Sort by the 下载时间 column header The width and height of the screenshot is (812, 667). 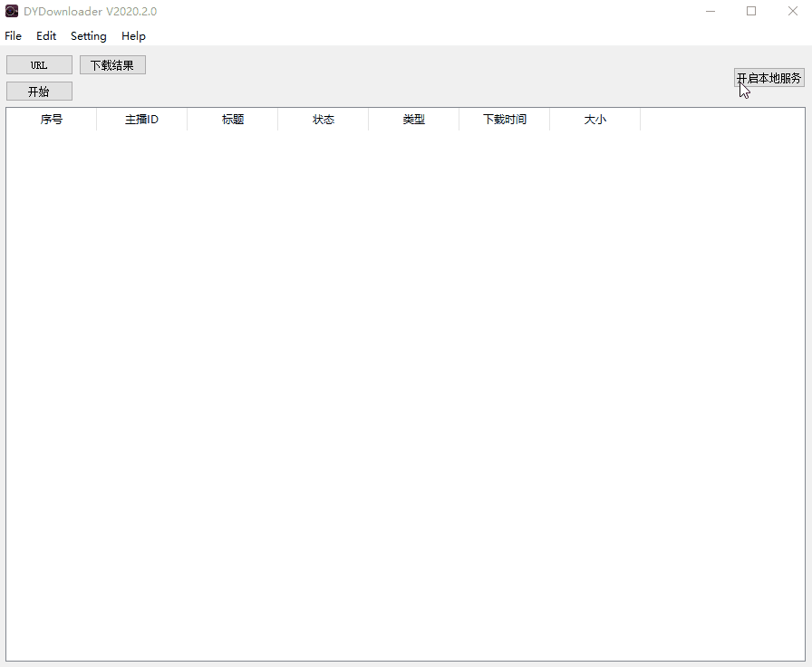point(505,120)
